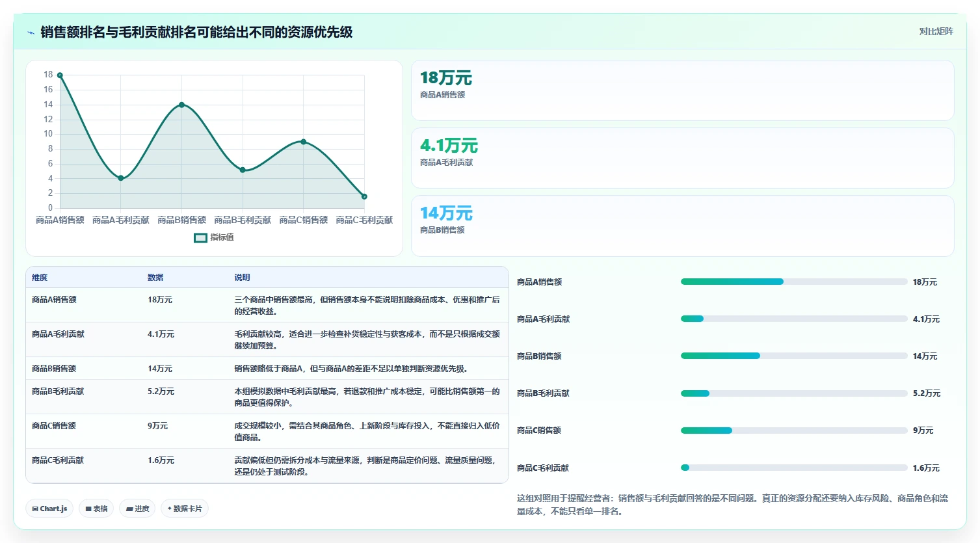Select the 4.1万元 商品A毛利贡献 data card
980x543 pixels.
coord(682,158)
